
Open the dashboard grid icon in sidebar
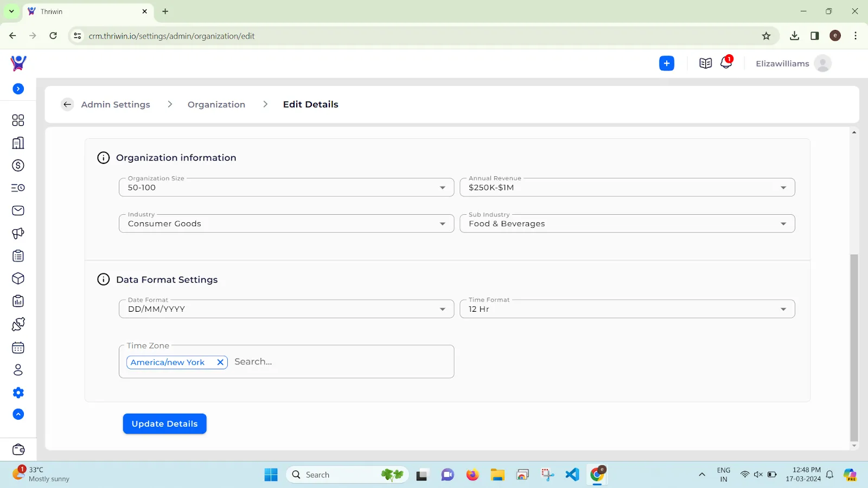(x=18, y=120)
